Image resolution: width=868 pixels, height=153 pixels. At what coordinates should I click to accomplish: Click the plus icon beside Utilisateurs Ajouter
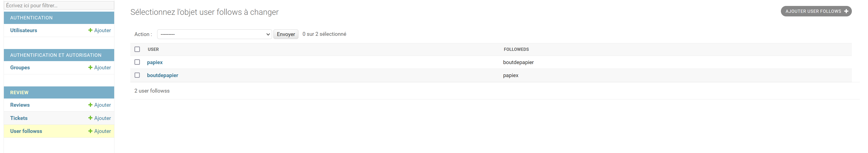click(x=90, y=30)
